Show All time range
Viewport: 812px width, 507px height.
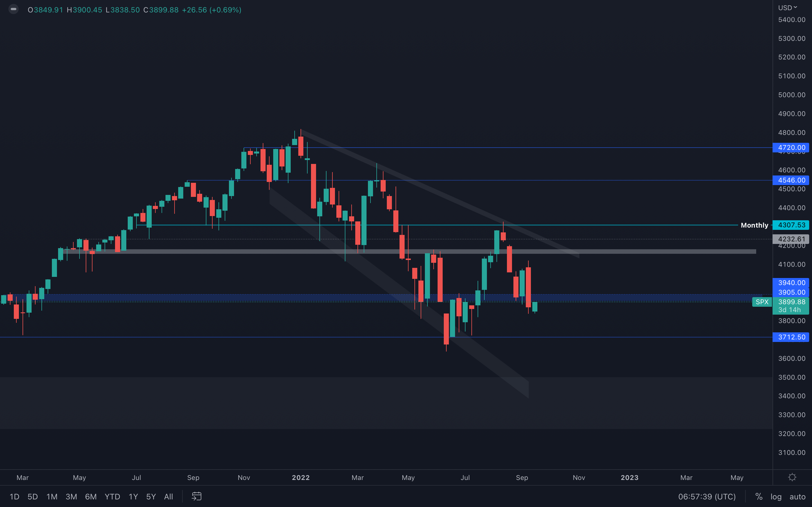168,497
